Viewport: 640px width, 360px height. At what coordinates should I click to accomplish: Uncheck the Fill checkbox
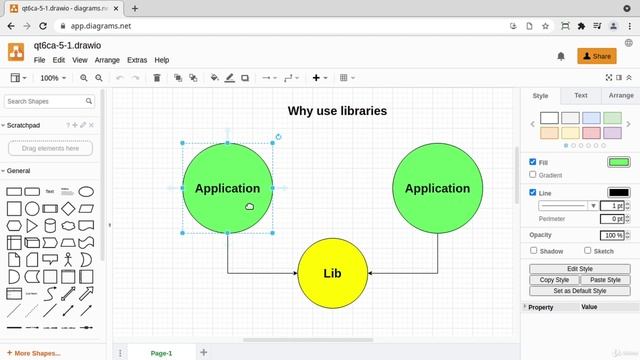pyautogui.click(x=533, y=162)
